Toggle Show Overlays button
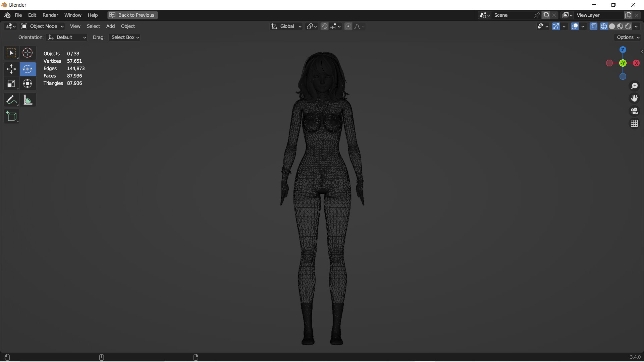Image resolution: width=644 pixels, height=362 pixels. 575,26
